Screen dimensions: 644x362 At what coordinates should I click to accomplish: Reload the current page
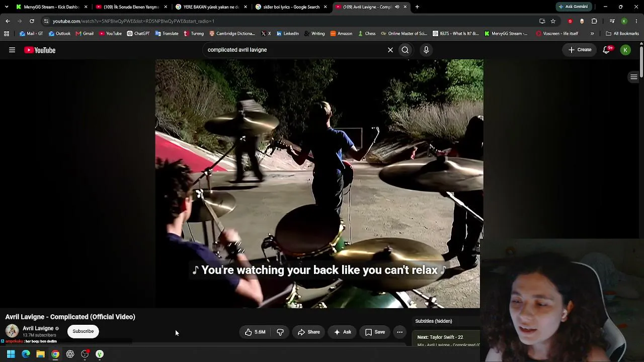click(32, 21)
